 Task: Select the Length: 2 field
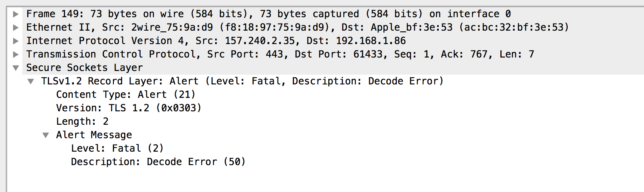(x=82, y=122)
